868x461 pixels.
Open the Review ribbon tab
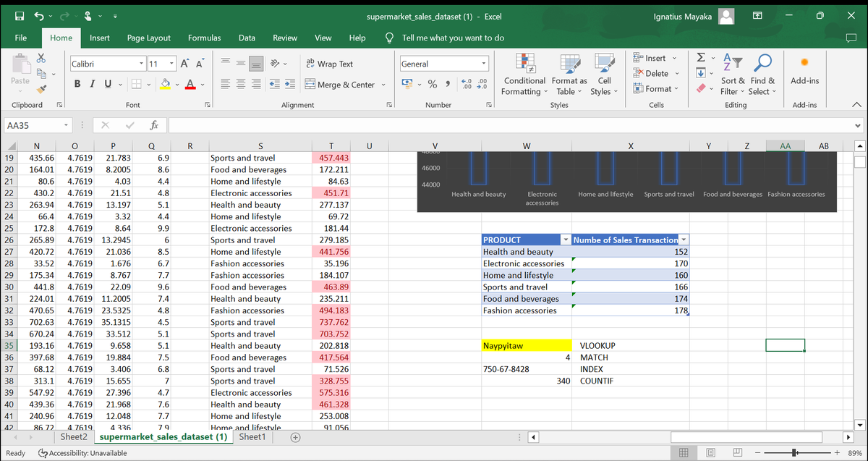click(285, 38)
